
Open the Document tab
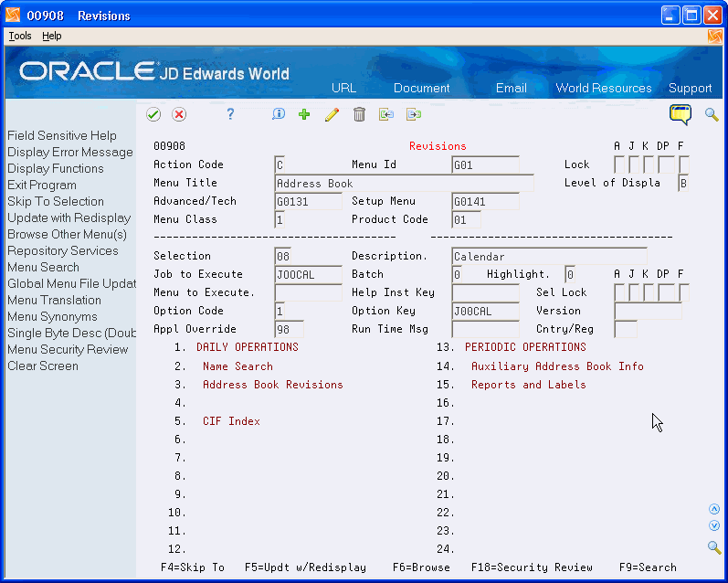tap(422, 89)
